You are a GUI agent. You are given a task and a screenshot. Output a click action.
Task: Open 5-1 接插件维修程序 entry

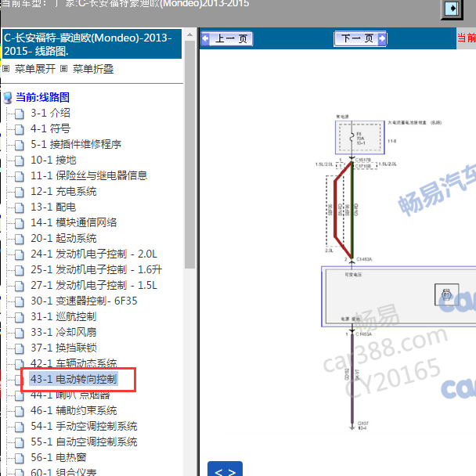coord(76,144)
